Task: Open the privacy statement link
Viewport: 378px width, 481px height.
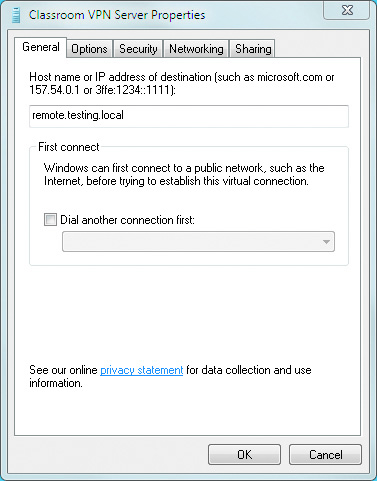Action: [x=142, y=370]
